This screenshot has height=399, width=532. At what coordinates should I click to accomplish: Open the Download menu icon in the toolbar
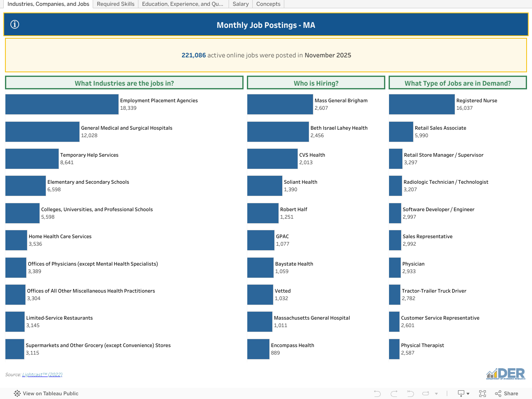tap(463, 394)
